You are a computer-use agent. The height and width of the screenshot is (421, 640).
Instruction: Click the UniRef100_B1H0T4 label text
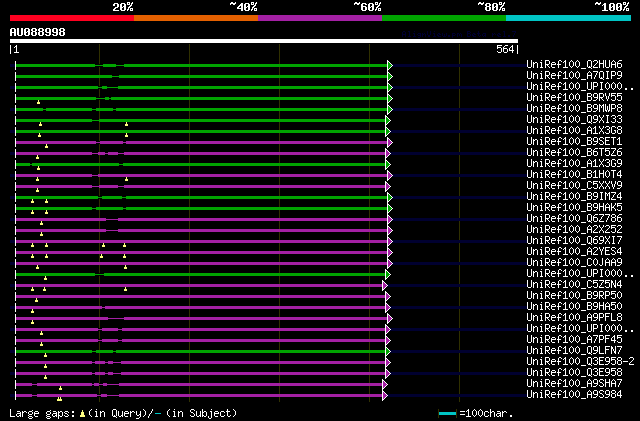pyautogui.click(x=574, y=175)
